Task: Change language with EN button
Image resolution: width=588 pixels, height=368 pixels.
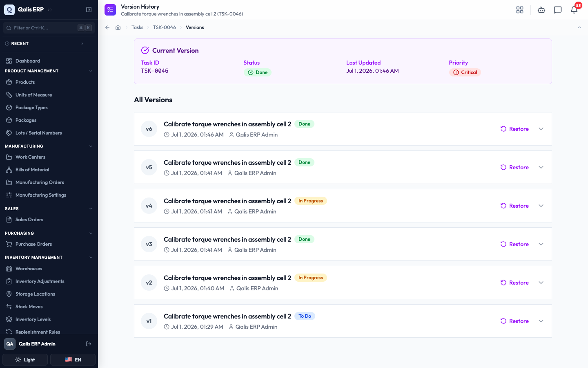Action: (x=73, y=360)
